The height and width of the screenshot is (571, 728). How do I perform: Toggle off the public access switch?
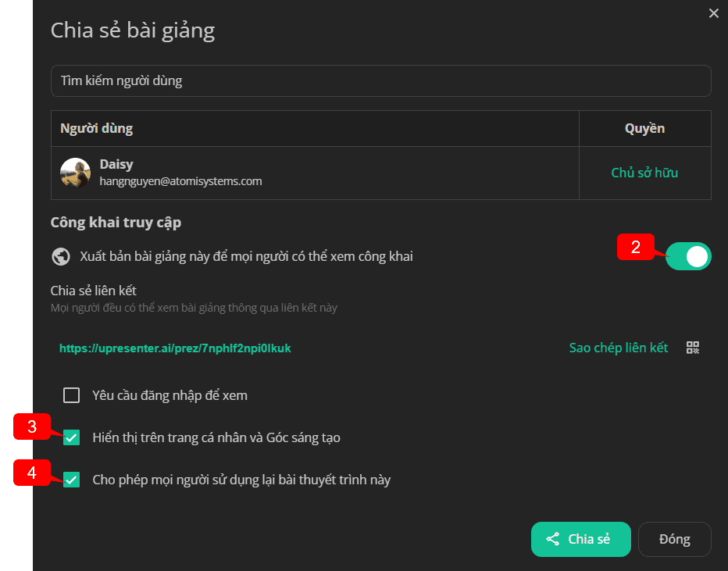coord(688,256)
